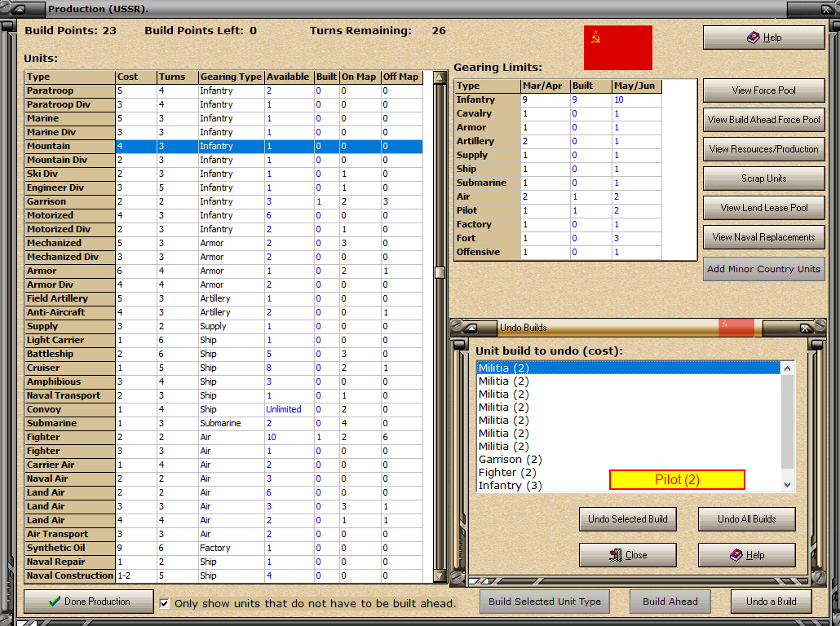Select the Marine unit row
The image size is (840, 626).
[224, 118]
